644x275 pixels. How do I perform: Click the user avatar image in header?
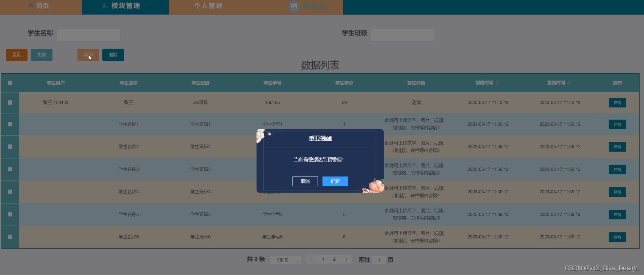294,6
